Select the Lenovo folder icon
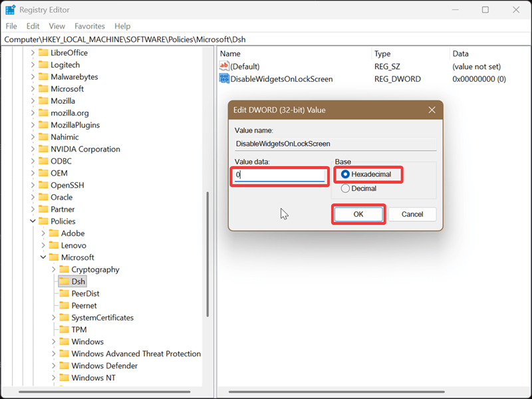This screenshot has width=532, height=399. (x=54, y=245)
